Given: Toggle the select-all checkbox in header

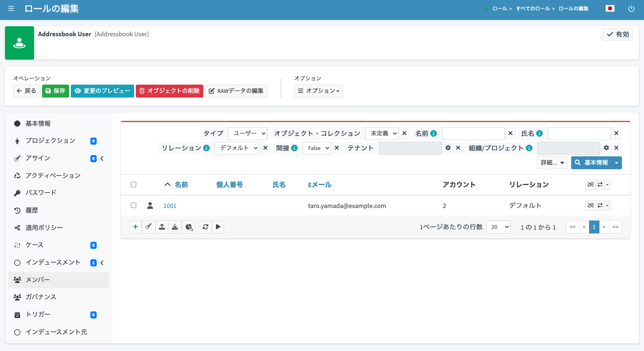Looking at the screenshot, I should pos(133,185).
